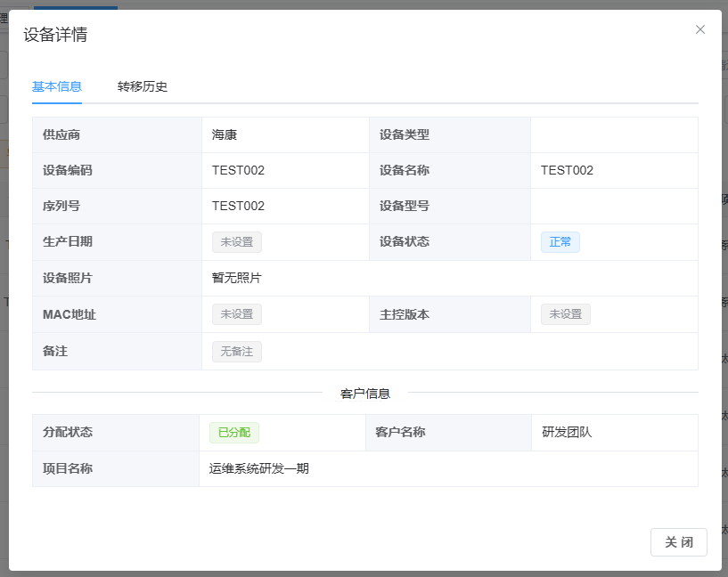
Task: Click the project name 运维系统研发一期
Action: click(259, 468)
